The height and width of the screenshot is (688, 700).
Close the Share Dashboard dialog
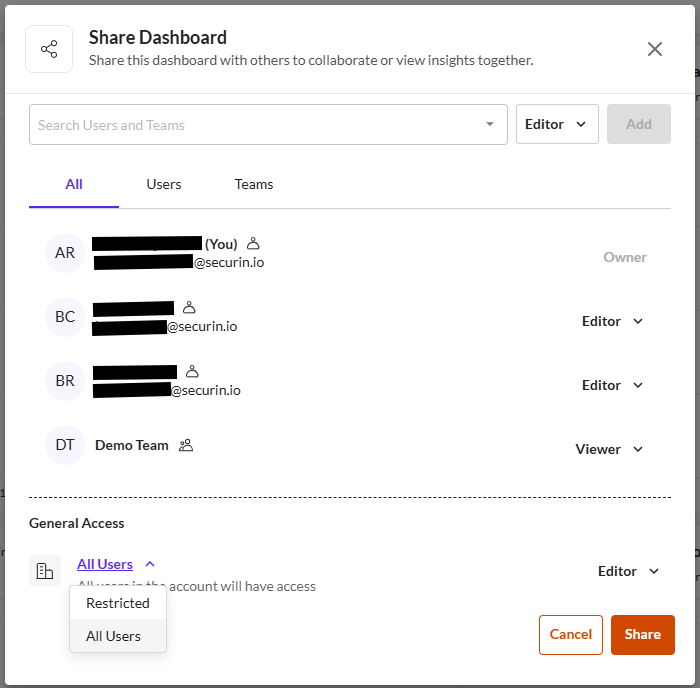[654, 49]
